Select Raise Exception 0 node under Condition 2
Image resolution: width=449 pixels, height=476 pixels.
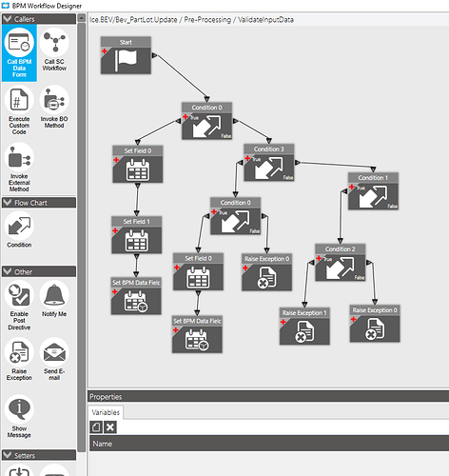pos(375,324)
